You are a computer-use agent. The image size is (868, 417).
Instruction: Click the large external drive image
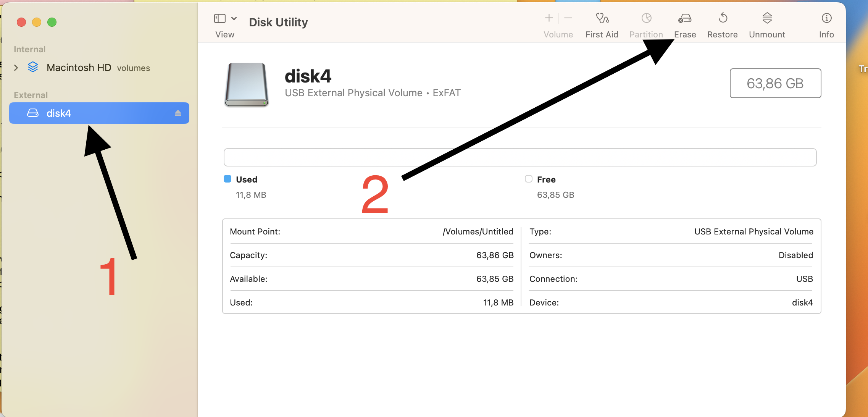click(247, 85)
